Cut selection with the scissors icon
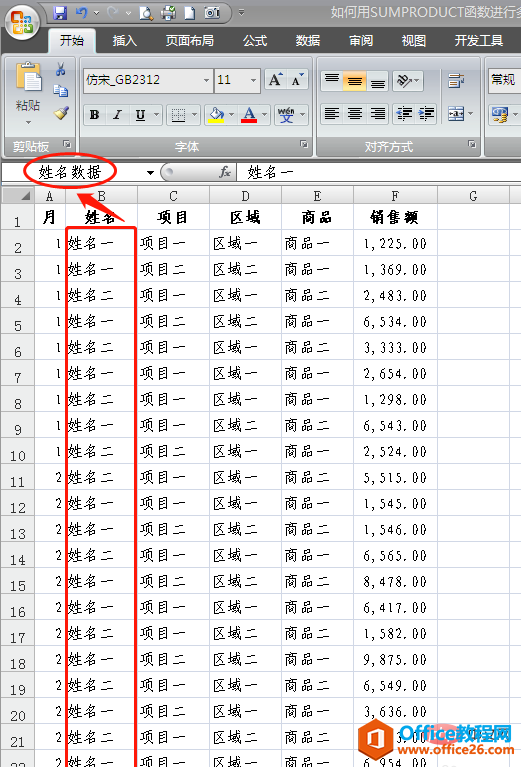Screen dimensions: 521x767 coord(61,69)
